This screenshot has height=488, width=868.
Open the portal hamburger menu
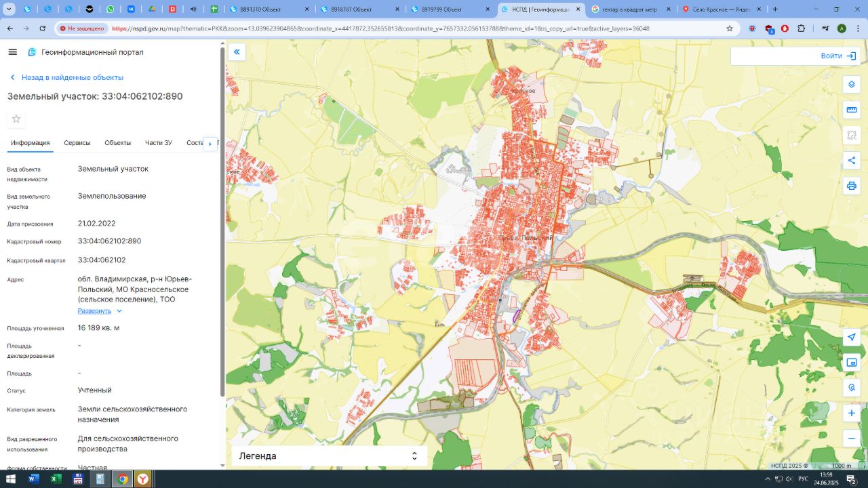[13, 52]
